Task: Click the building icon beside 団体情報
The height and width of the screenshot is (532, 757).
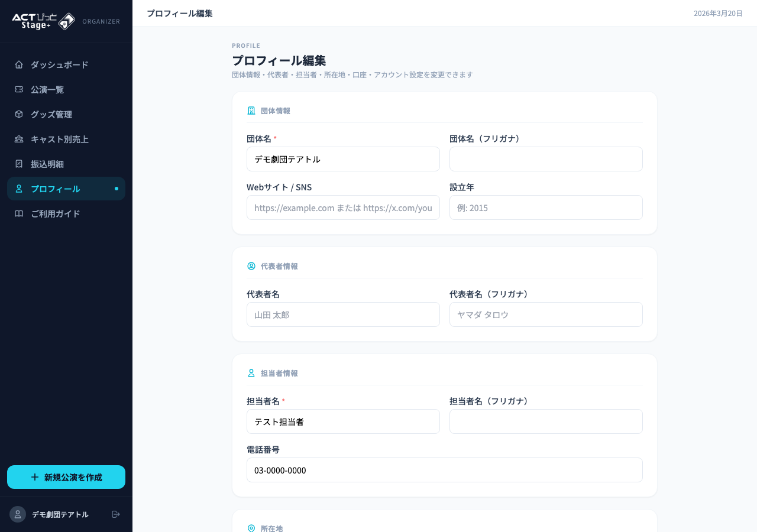Action: tap(251, 111)
